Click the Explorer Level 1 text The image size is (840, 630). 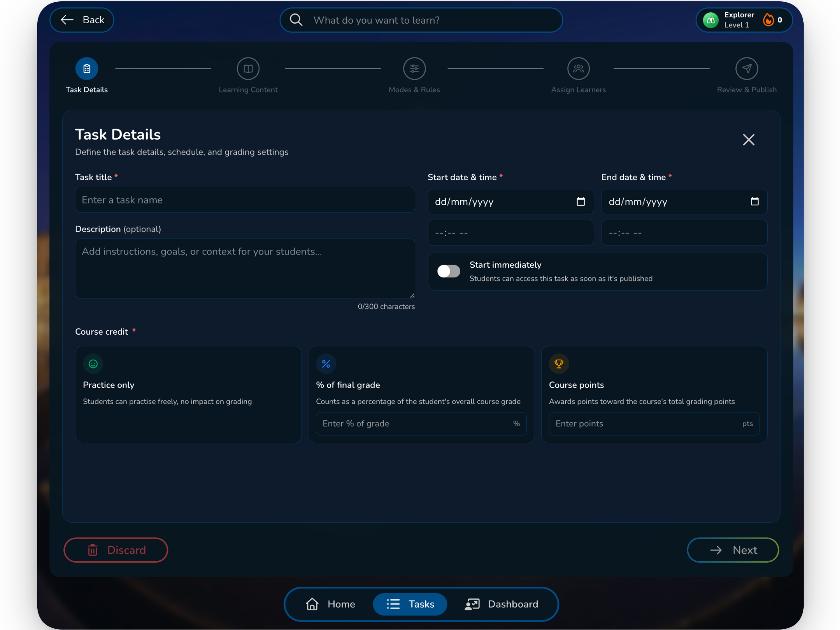click(739, 20)
